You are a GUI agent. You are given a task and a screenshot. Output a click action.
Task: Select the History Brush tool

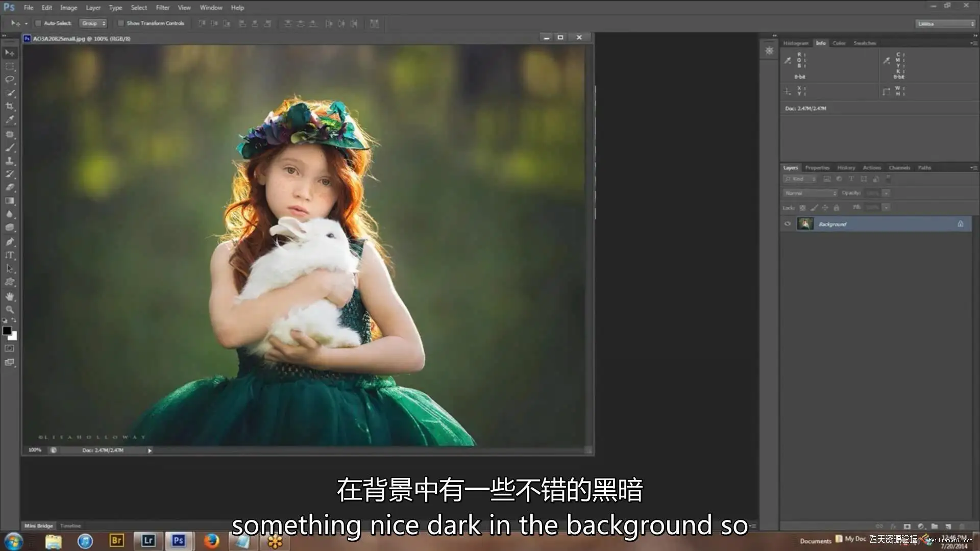10,174
